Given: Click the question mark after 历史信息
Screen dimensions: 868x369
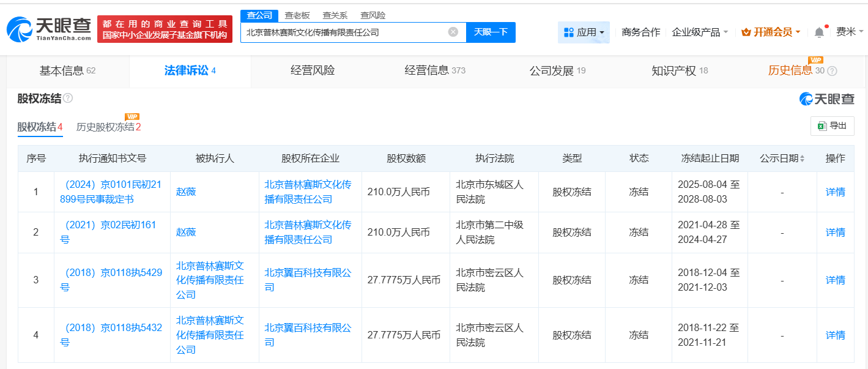Looking at the screenshot, I should 831,70.
